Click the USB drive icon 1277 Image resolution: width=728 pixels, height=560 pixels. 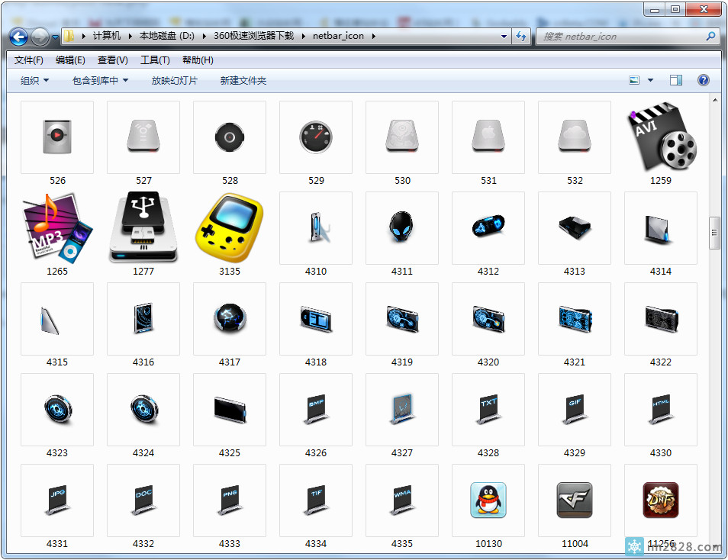pyautogui.click(x=143, y=227)
